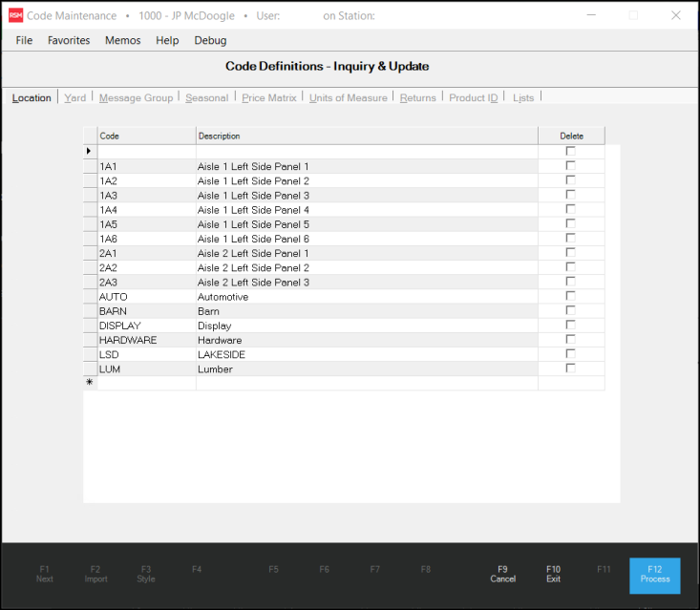The width and height of the screenshot is (700, 610).
Task: Select the Location tab
Action: [32, 97]
